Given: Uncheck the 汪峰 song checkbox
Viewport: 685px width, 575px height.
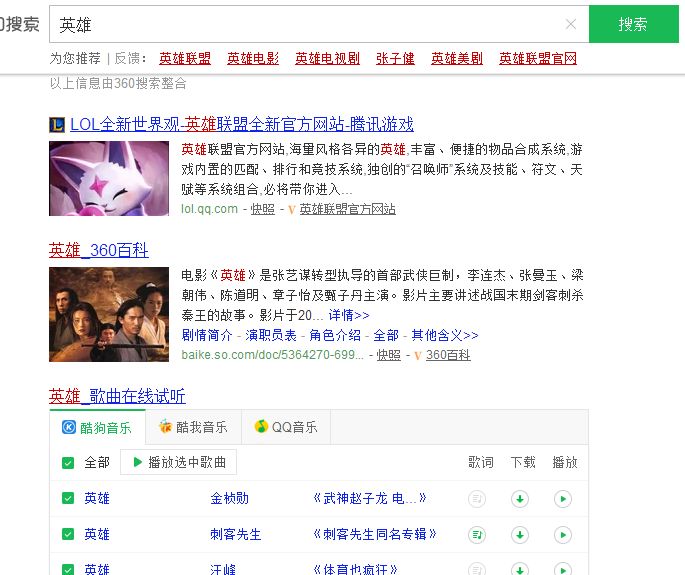Looking at the screenshot, I should click(68, 569).
